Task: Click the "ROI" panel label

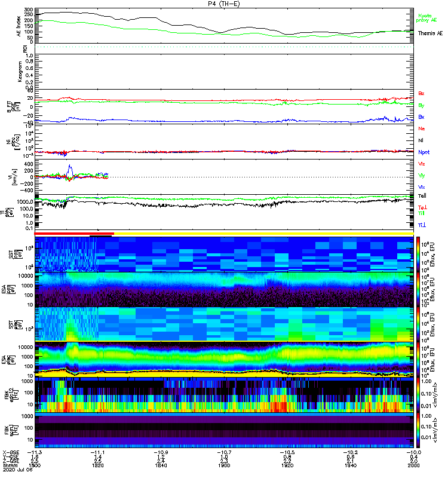Action: pyautogui.click(x=25, y=49)
